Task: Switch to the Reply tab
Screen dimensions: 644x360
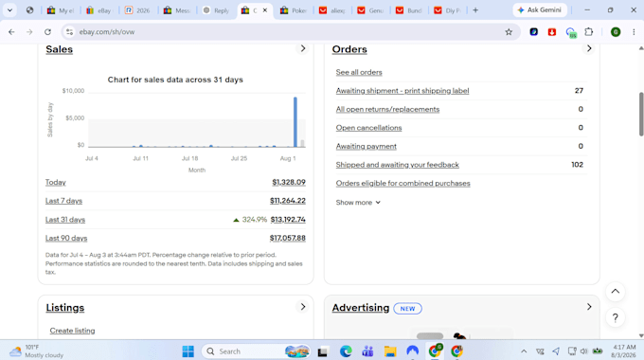Action: coord(216,10)
